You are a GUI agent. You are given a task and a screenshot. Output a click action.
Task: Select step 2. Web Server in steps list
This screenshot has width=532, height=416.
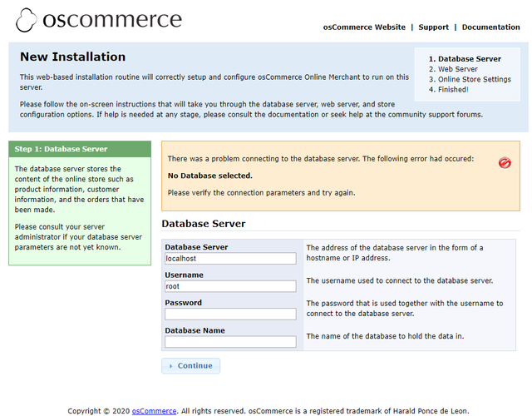(x=453, y=69)
